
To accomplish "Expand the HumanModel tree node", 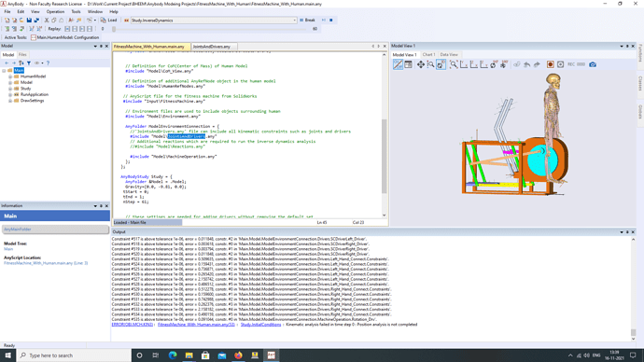I will (10, 77).
